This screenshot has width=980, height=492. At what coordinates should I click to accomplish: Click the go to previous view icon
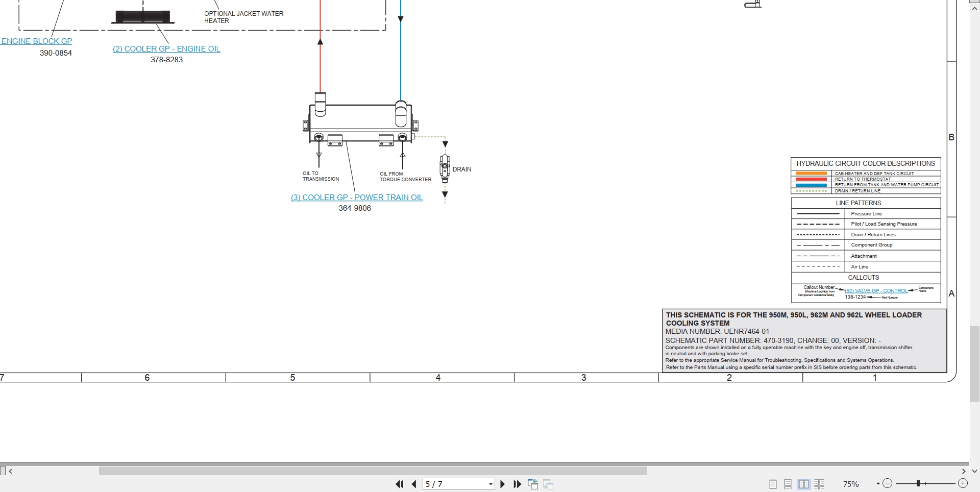tap(533, 484)
